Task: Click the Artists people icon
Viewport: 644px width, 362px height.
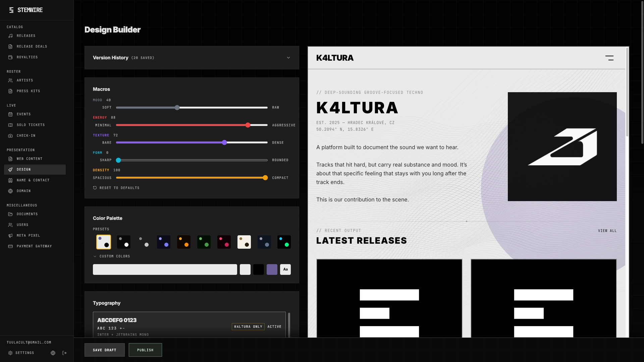Action: pos(10,80)
